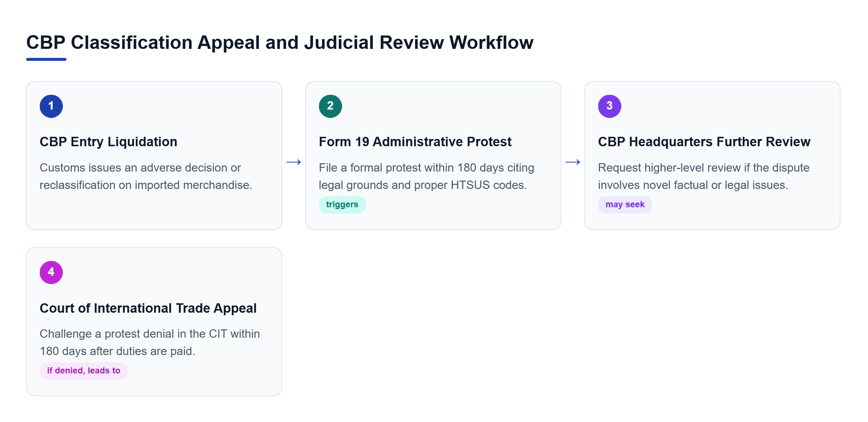Click the 'Challenge a protest denial' description text

click(x=150, y=342)
